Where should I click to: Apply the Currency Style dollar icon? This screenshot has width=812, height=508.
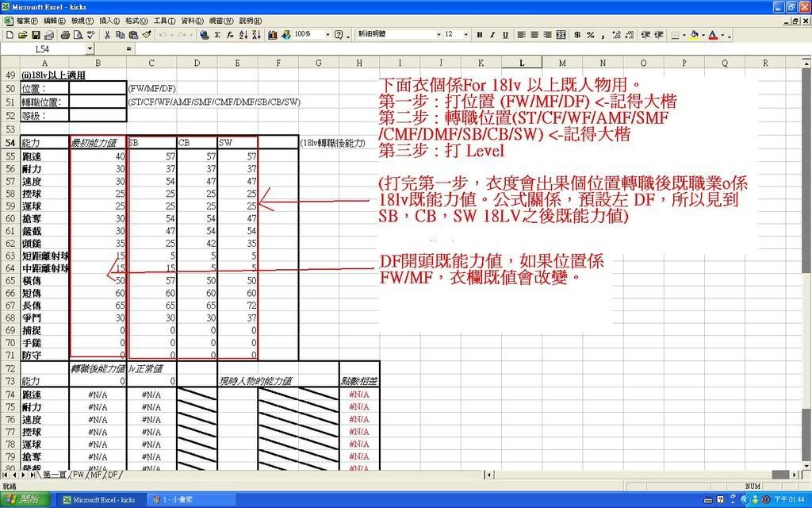577,35
